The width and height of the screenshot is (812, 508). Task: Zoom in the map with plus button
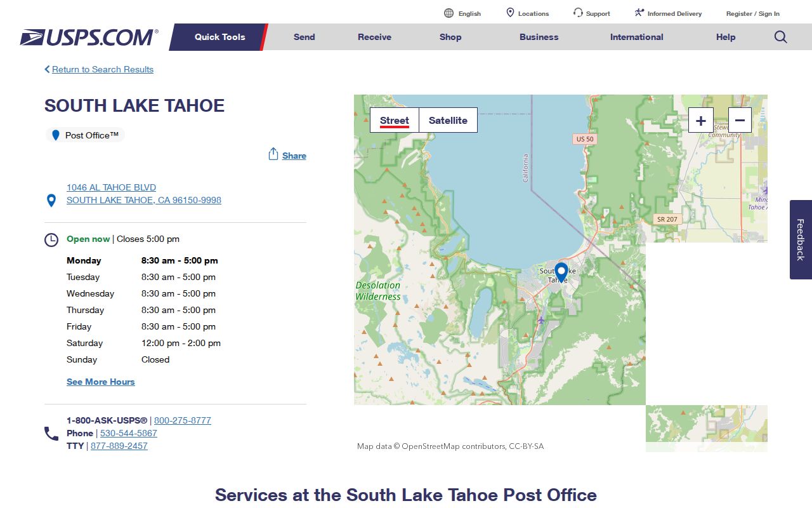(701, 120)
